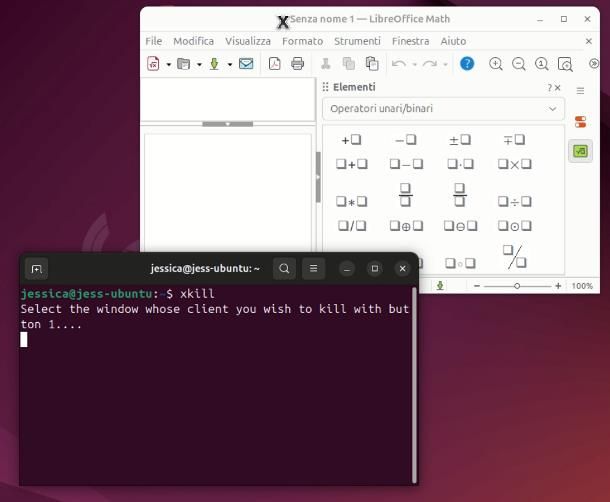The image size is (610, 502).
Task: Click the Cut icon in toolbar
Action: coord(326,63)
